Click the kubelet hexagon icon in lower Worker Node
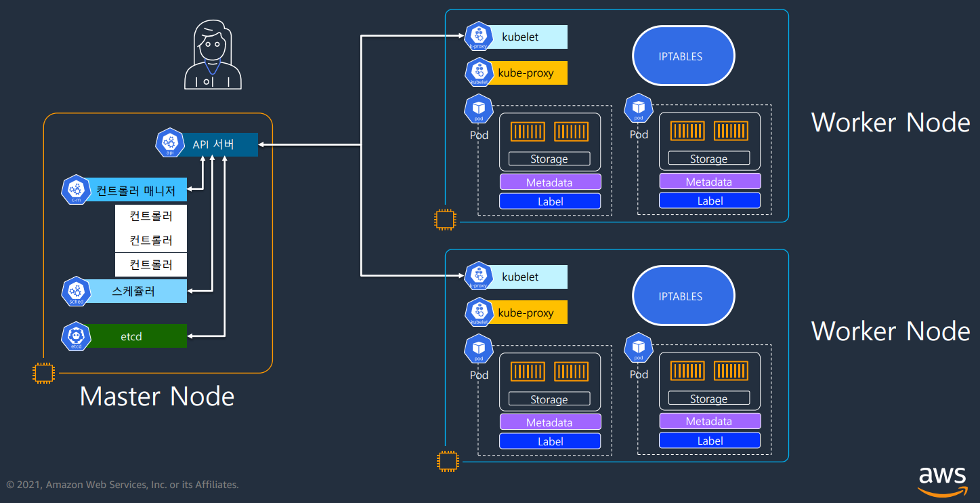Screen dimensions: 980x503 [479, 277]
